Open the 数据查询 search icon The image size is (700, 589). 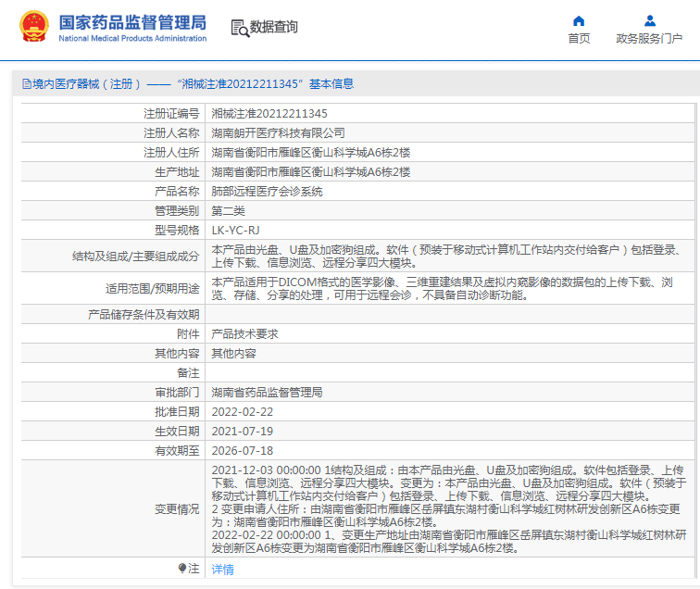coord(240,28)
